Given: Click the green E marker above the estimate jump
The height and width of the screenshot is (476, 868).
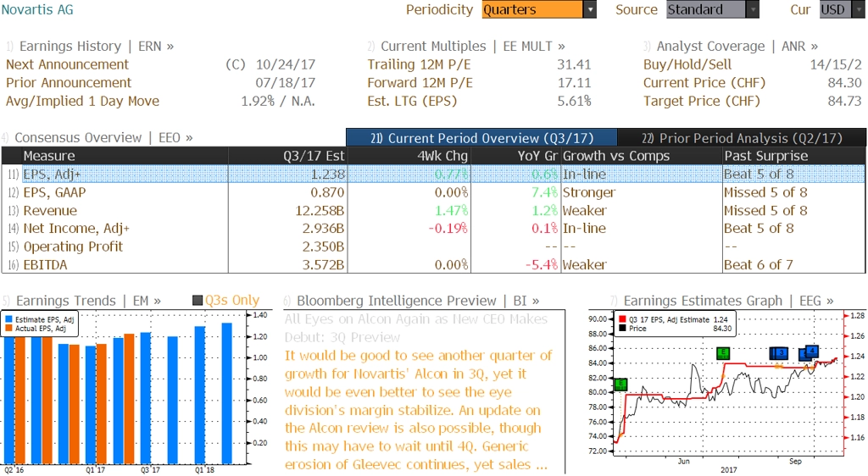Looking at the screenshot, I should pos(722,353).
